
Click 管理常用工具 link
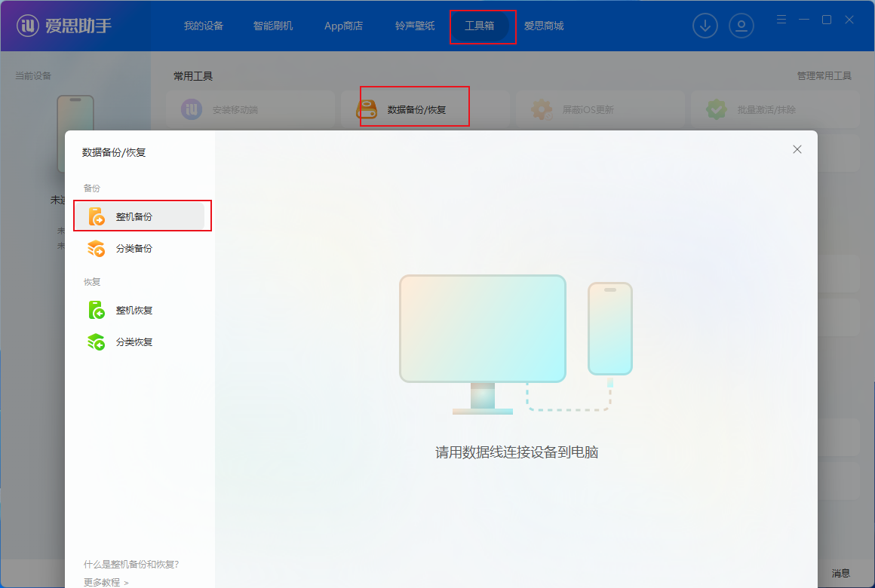[824, 76]
